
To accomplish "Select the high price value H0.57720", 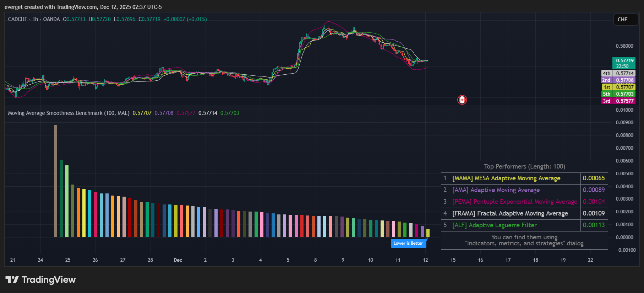I will click(100, 19).
